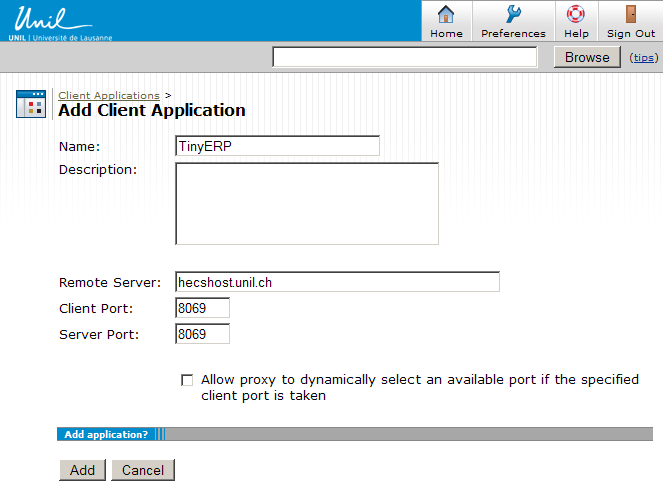Go to Client Applications breadcrumb link
663x496 pixels.
coord(109,96)
